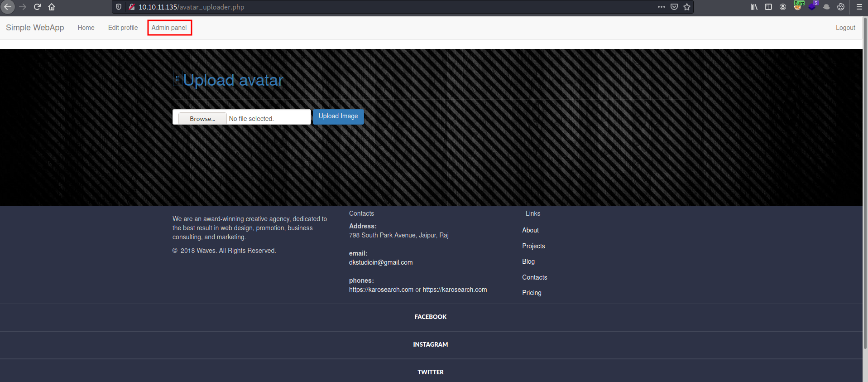The image size is (868, 382).
Task: Open the Projects footer link
Action: click(x=533, y=246)
